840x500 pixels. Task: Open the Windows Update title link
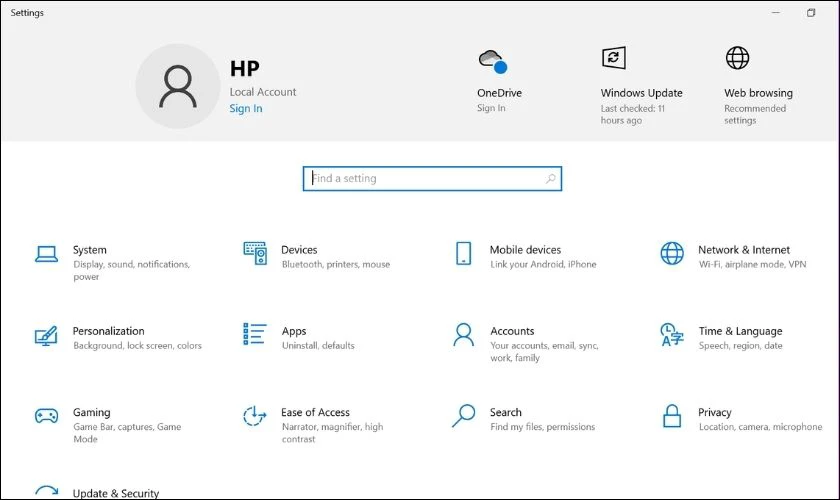tap(642, 93)
